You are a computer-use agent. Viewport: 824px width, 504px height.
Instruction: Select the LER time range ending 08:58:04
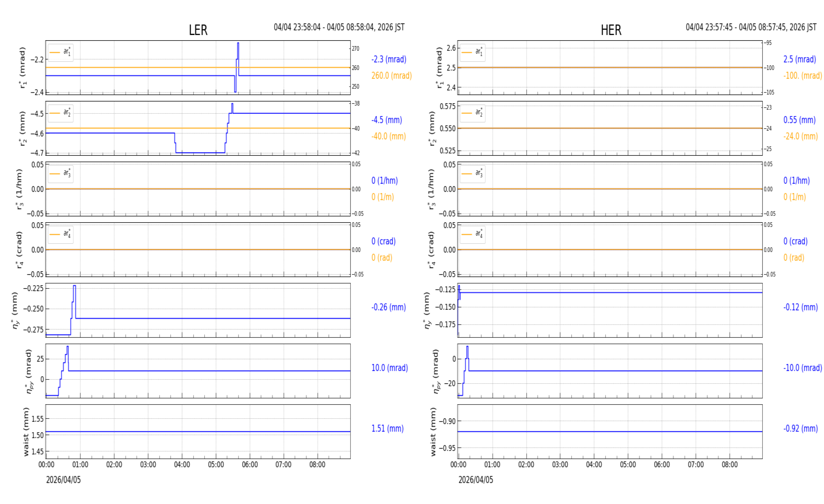pyautogui.click(x=339, y=27)
